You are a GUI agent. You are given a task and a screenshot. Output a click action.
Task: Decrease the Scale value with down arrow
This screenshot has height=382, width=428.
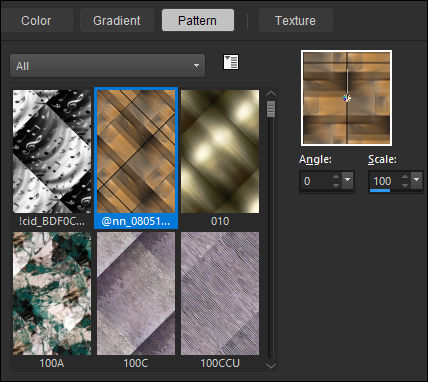pos(405,186)
